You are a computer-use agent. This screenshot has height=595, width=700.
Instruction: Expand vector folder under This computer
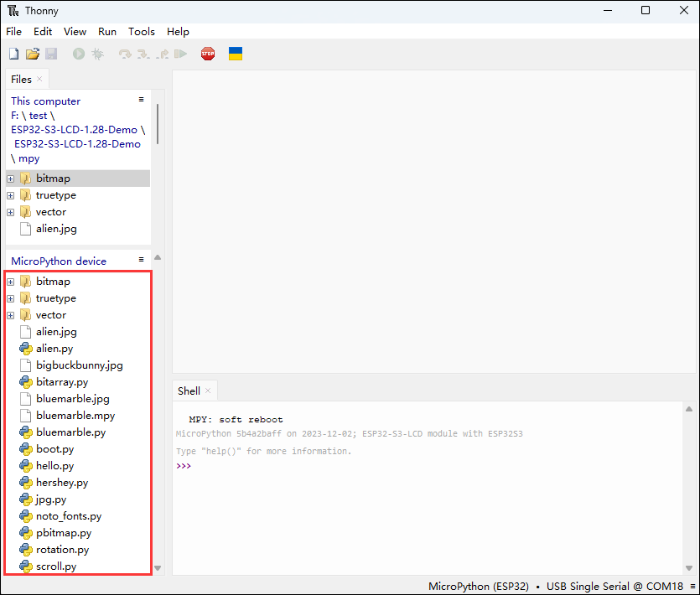11,213
